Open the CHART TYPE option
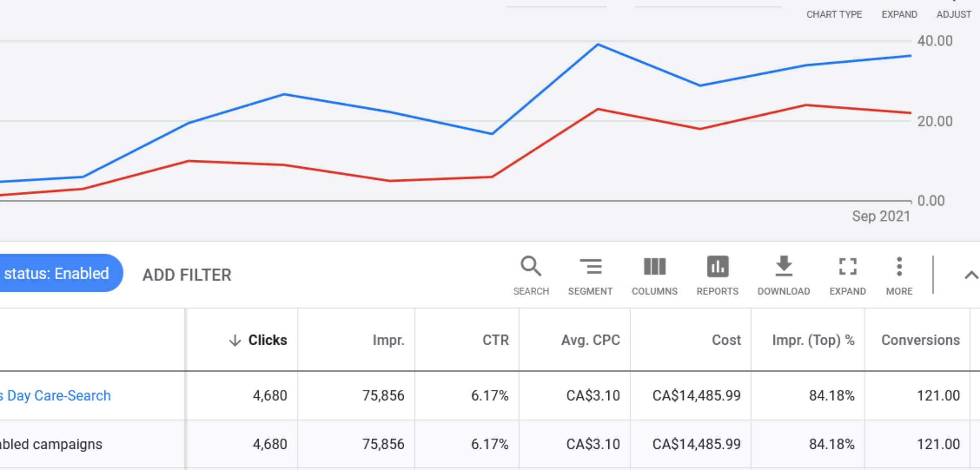The width and height of the screenshot is (980, 470). (x=834, y=14)
